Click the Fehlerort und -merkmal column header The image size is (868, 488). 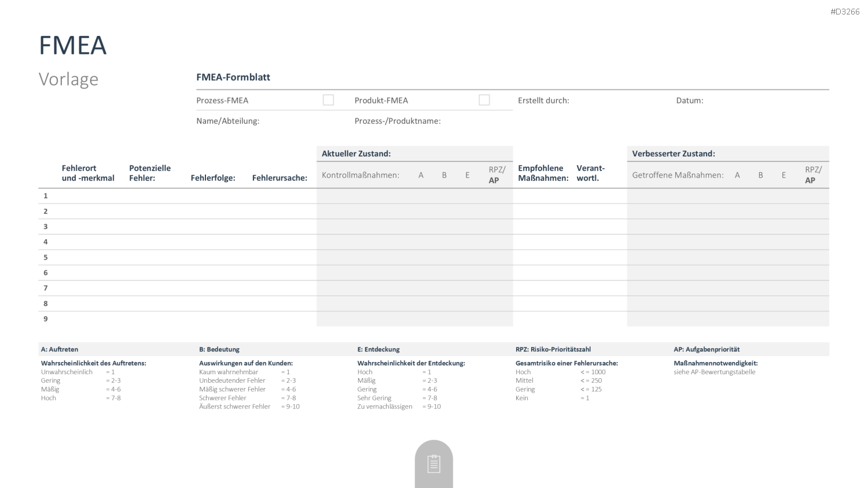(88, 173)
